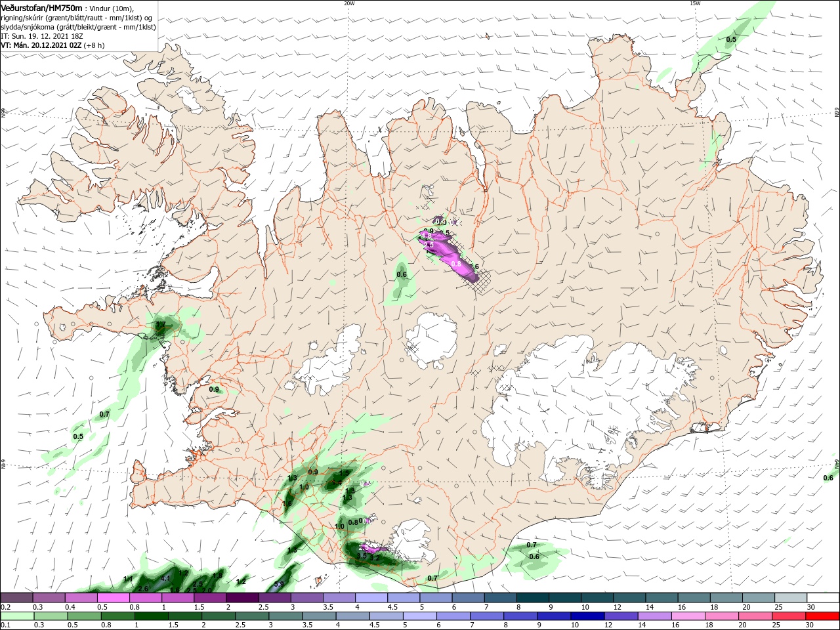Pick the 3.5 lavender swatch, top legend row

[339, 598]
